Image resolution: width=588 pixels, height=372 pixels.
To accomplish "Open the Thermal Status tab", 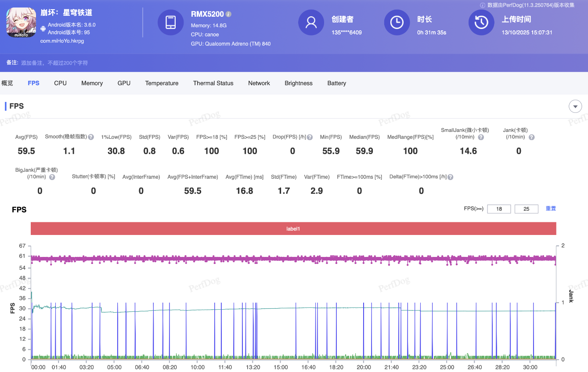I will (213, 83).
